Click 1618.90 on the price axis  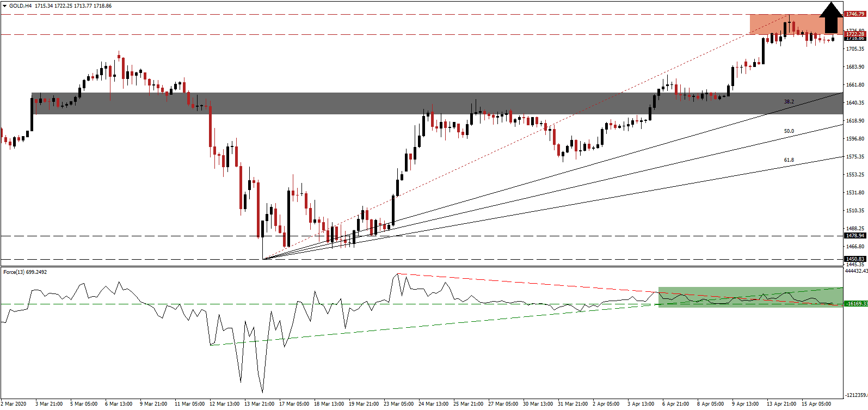click(855, 121)
